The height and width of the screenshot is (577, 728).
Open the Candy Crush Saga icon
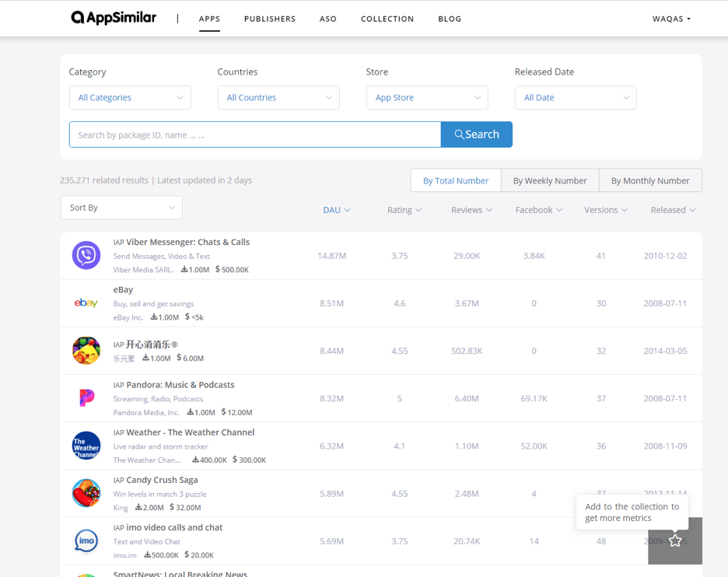(86, 493)
